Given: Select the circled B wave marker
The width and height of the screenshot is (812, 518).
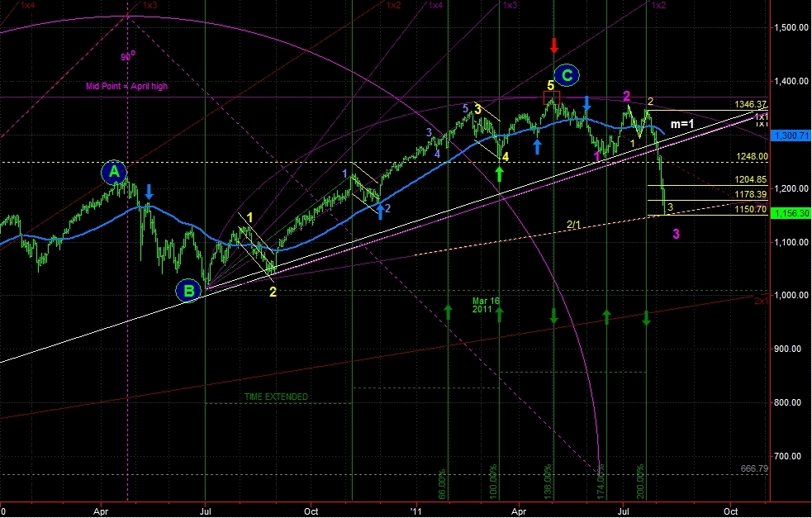Looking at the screenshot, I should pos(189,291).
